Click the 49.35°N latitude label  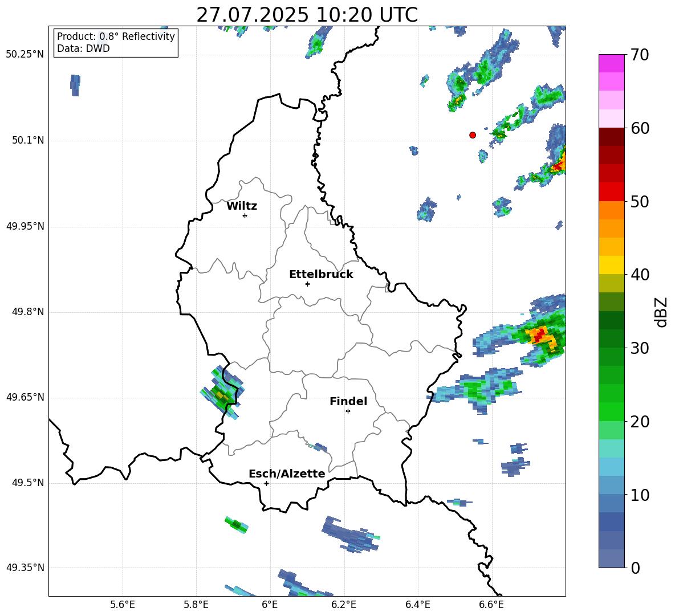pyautogui.click(x=25, y=568)
